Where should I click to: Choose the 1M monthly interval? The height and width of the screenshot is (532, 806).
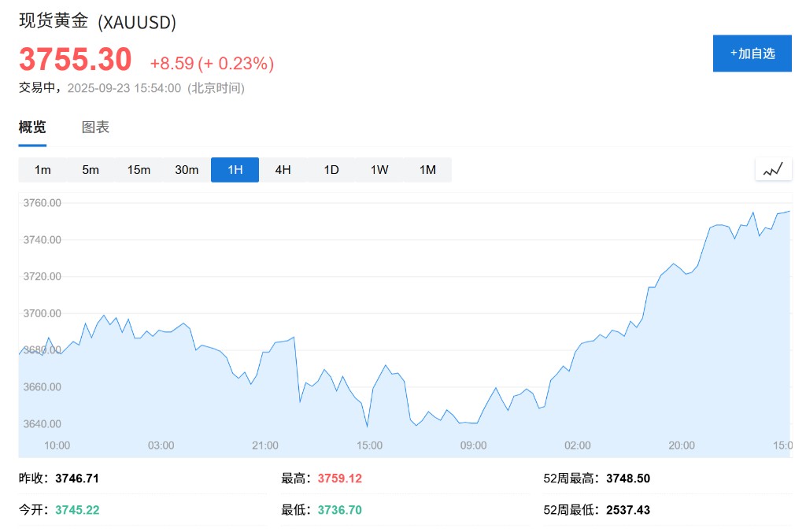pyautogui.click(x=427, y=170)
